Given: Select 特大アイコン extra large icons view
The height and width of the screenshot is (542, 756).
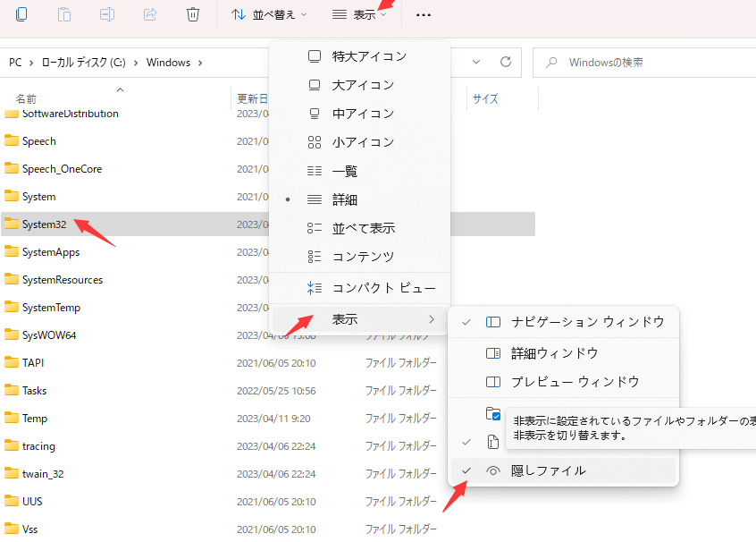Looking at the screenshot, I should [369, 56].
